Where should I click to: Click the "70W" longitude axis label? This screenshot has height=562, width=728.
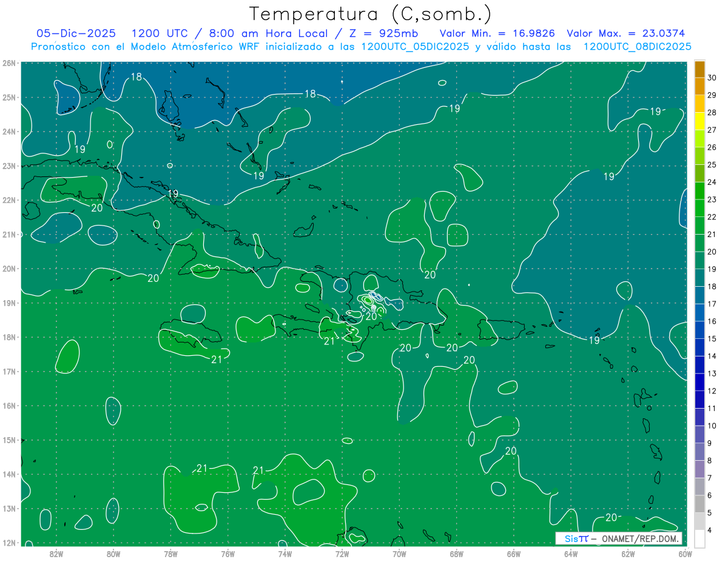point(399,553)
